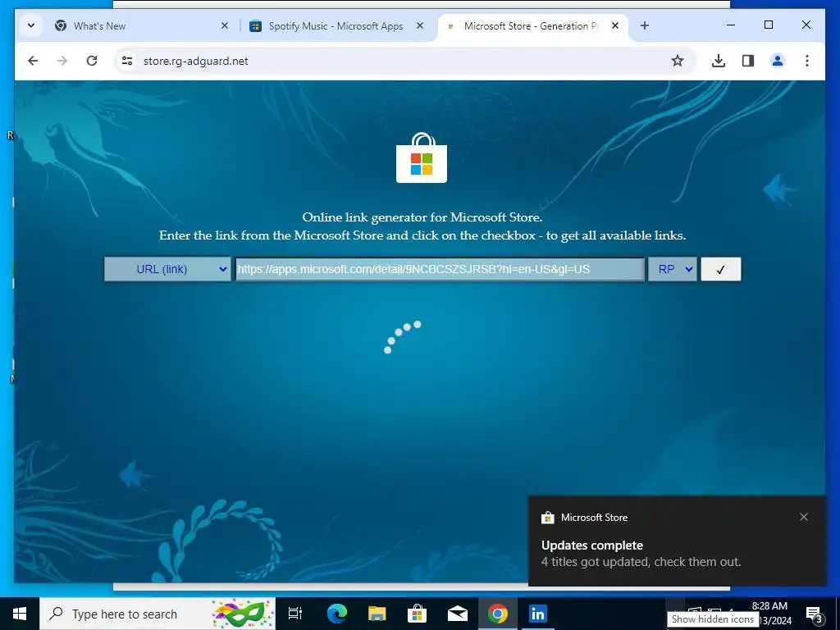This screenshot has width=840, height=630.
Task: Open the Action Center notifications icon
Action: coord(815,614)
